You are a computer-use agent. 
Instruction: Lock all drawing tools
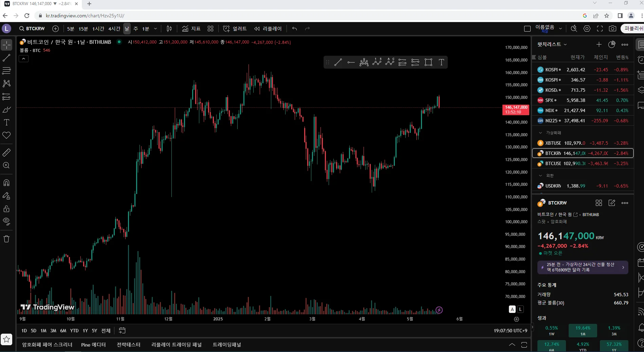6,209
